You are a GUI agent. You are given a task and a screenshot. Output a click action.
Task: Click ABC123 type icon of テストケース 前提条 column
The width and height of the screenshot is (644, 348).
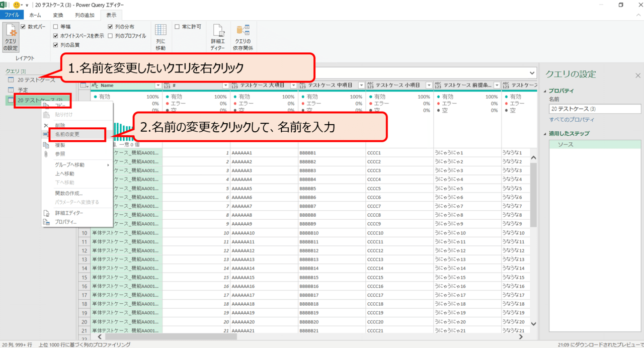438,85
